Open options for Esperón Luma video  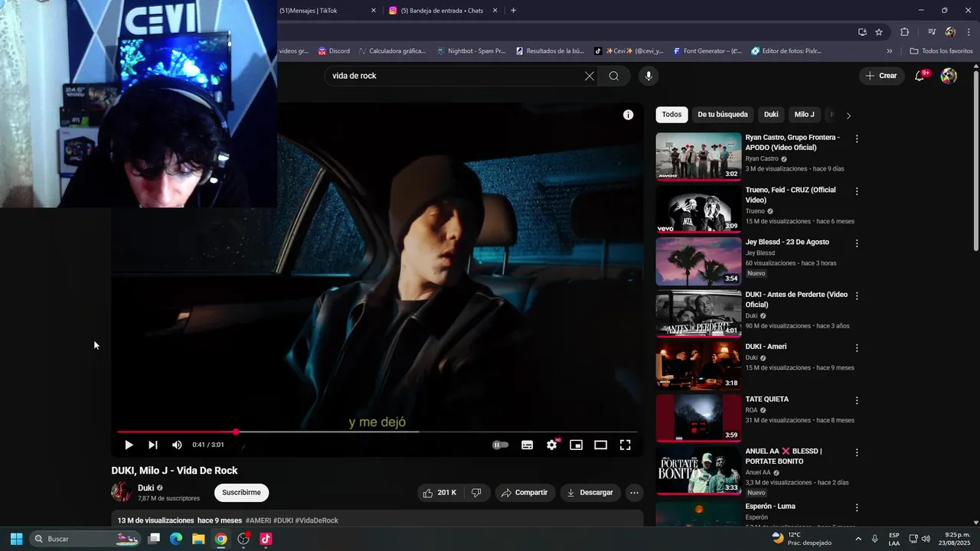(x=857, y=507)
